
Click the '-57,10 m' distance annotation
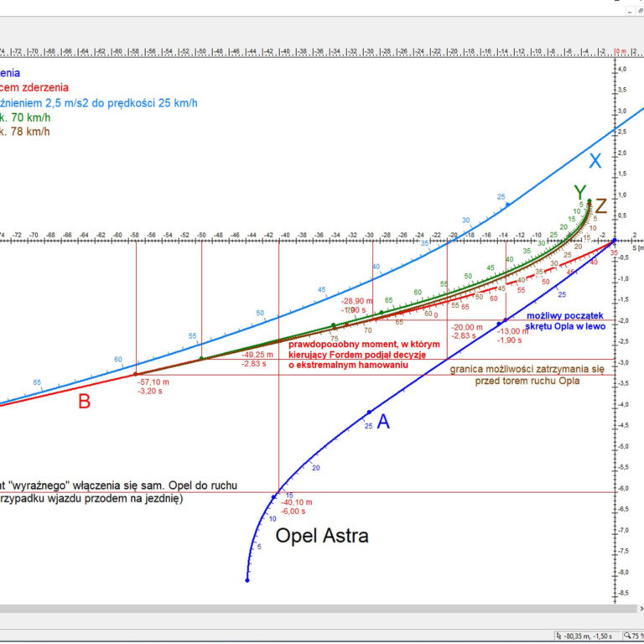(153, 382)
